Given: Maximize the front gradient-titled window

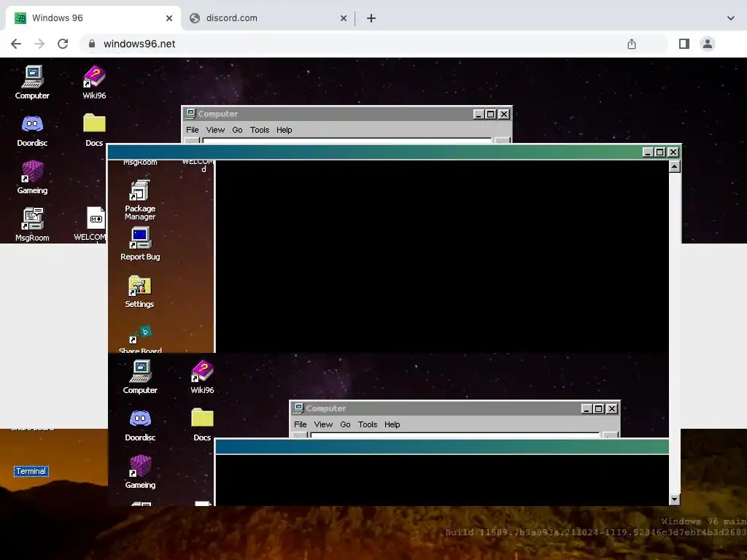Looking at the screenshot, I should click(x=659, y=152).
